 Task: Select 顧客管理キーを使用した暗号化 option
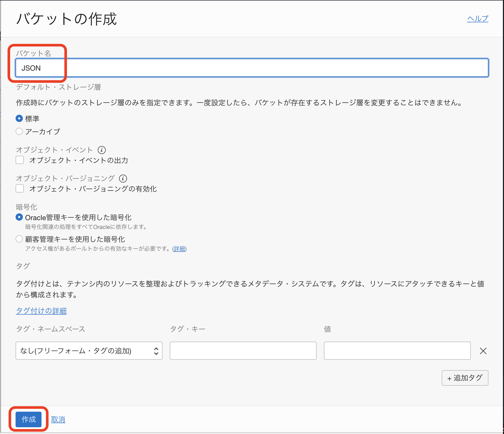(x=19, y=239)
